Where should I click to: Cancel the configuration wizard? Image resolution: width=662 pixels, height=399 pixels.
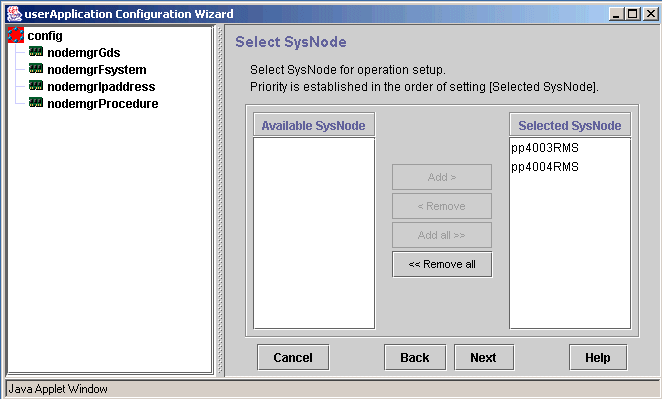click(x=293, y=358)
